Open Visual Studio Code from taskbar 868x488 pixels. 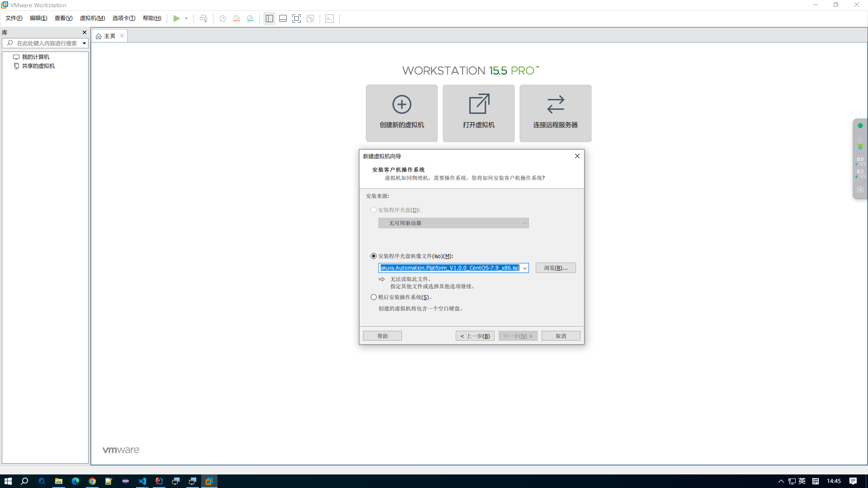(142, 481)
